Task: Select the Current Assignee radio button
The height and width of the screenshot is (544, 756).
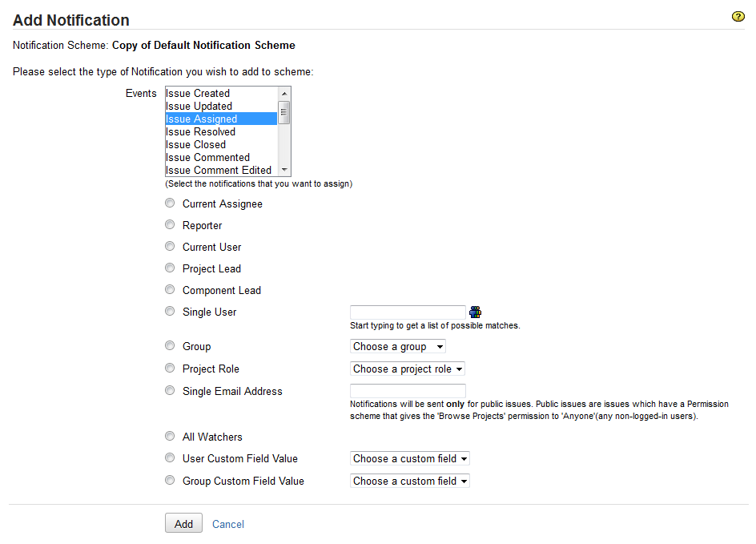Action: 170,203
